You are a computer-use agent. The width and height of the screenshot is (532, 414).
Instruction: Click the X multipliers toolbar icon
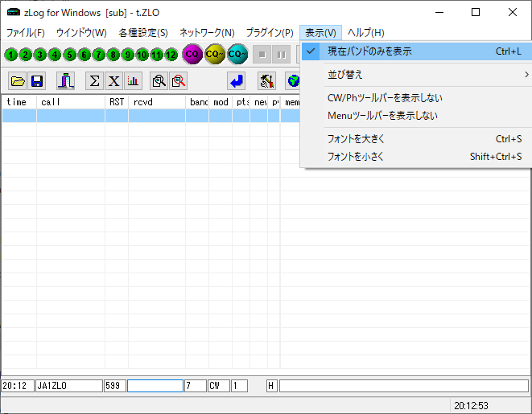(x=113, y=81)
